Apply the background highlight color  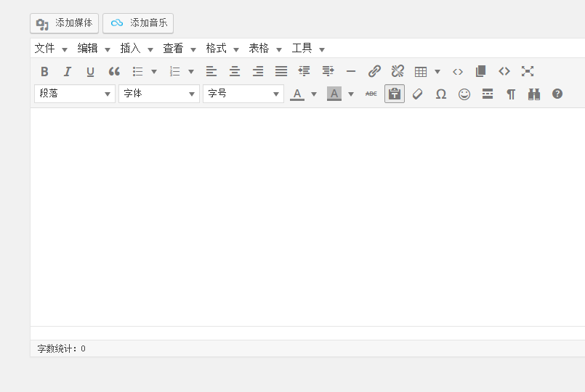[x=334, y=94]
